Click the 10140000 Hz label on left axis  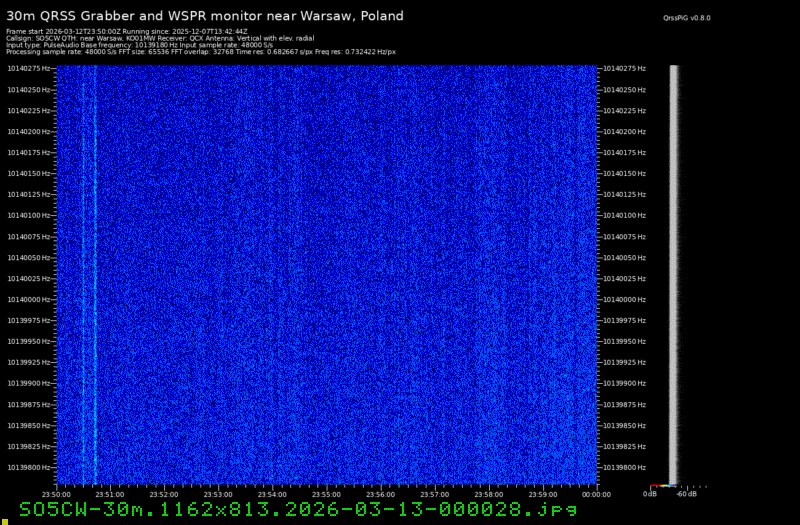coord(28,299)
